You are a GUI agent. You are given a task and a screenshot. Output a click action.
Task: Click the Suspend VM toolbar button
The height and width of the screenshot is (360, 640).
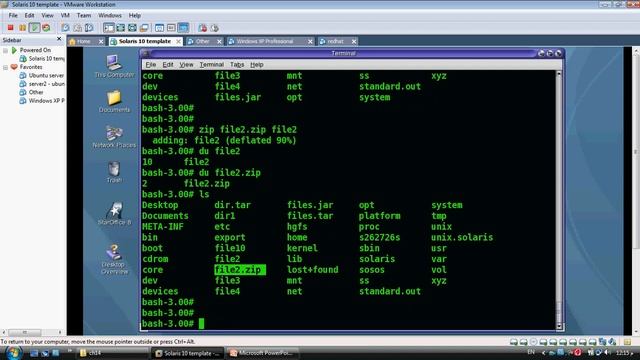pyautogui.click(x=22, y=28)
